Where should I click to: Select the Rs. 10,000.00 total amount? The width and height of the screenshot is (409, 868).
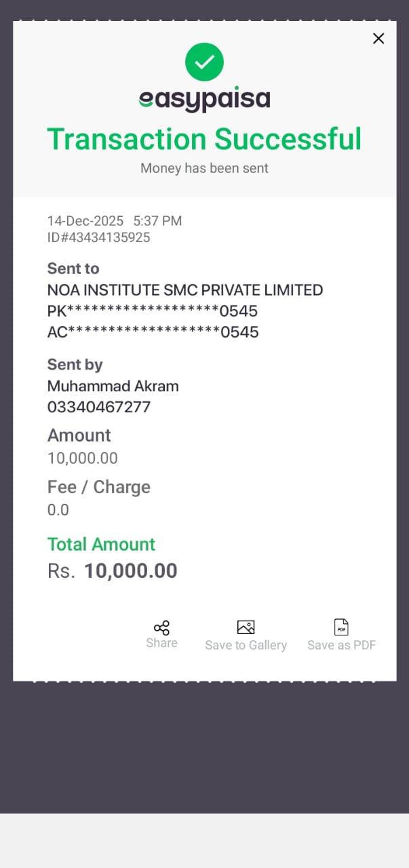(x=113, y=571)
